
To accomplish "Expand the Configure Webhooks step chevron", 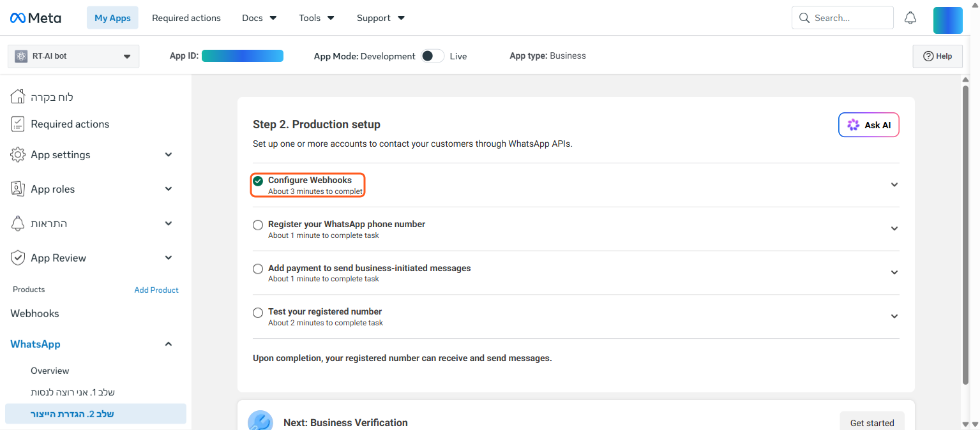I will pyautogui.click(x=894, y=185).
